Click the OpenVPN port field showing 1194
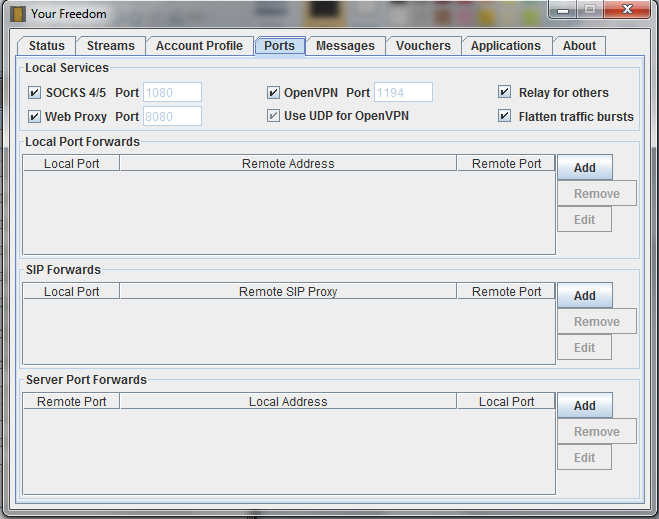This screenshot has height=519, width=659. tap(403, 92)
